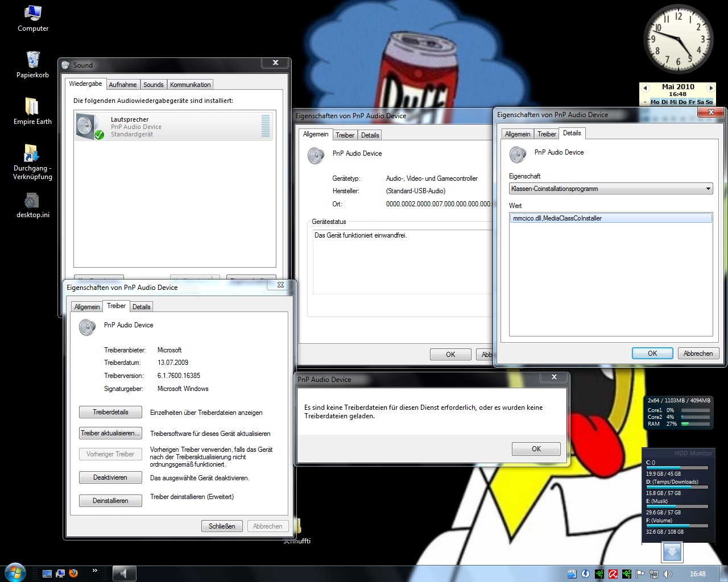Viewport: 728px width, 582px height.
Task: Open the network tray icon
Action: pyautogui.click(x=653, y=574)
